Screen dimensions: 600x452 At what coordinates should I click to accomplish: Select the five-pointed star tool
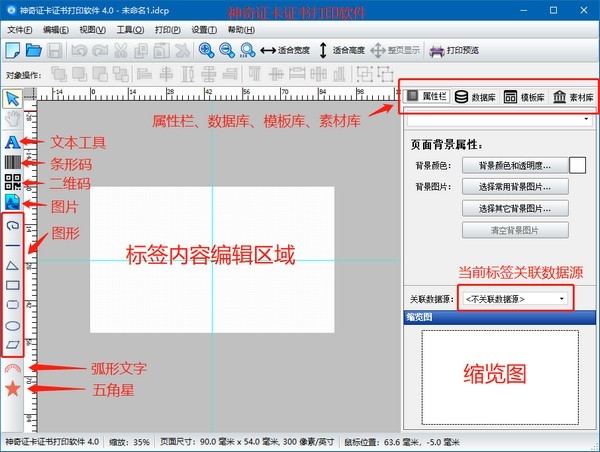pos(13,389)
